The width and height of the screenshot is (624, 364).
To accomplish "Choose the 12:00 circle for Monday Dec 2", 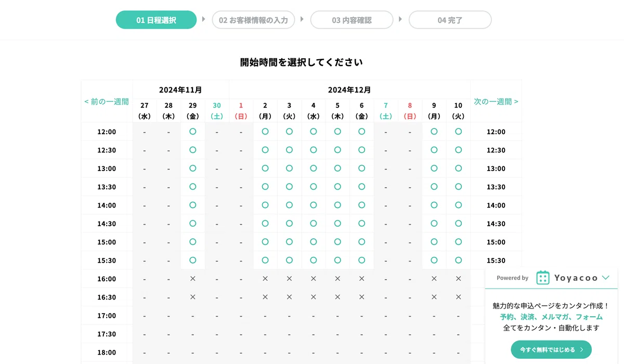I will coord(265,132).
